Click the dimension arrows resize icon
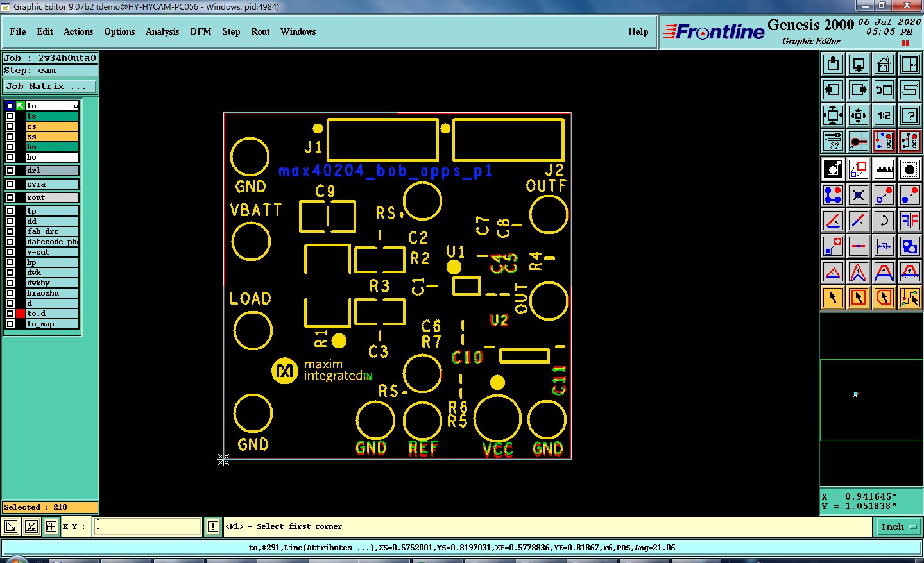Image resolution: width=924 pixels, height=563 pixels. [884, 246]
